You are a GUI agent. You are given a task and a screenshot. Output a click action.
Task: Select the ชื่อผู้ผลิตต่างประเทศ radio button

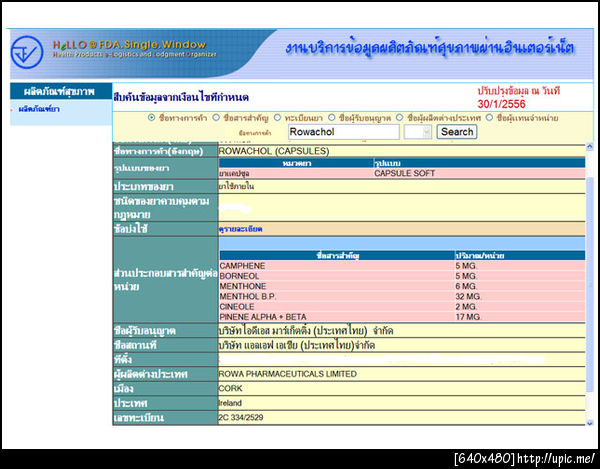[x=399, y=118]
